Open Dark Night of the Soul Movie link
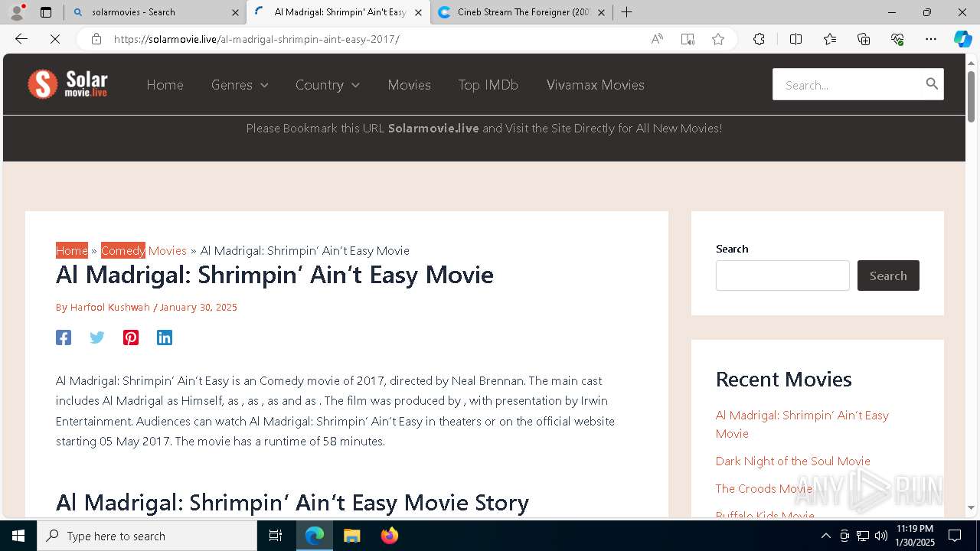980x551 pixels. 792,461
